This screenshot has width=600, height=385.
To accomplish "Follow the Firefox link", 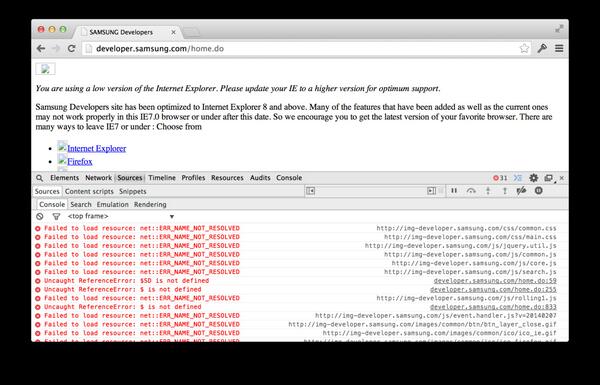I will click(80, 162).
